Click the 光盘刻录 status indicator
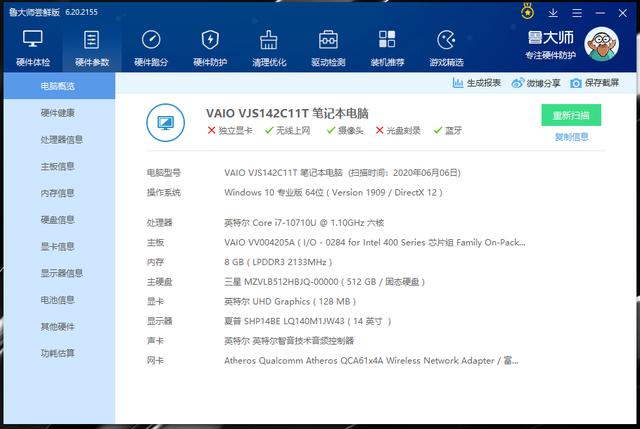This screenshot has height=429, width=640. (x=398, y=130)
